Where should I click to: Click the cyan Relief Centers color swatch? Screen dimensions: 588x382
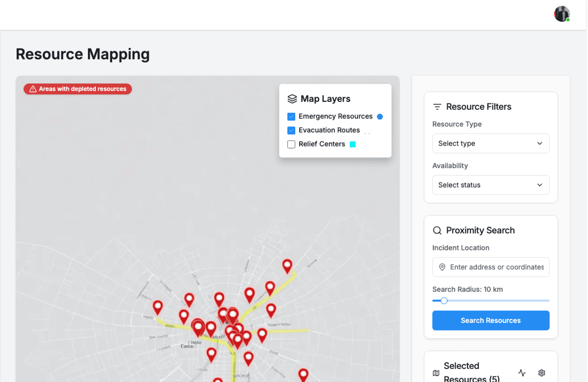(352, 144)
